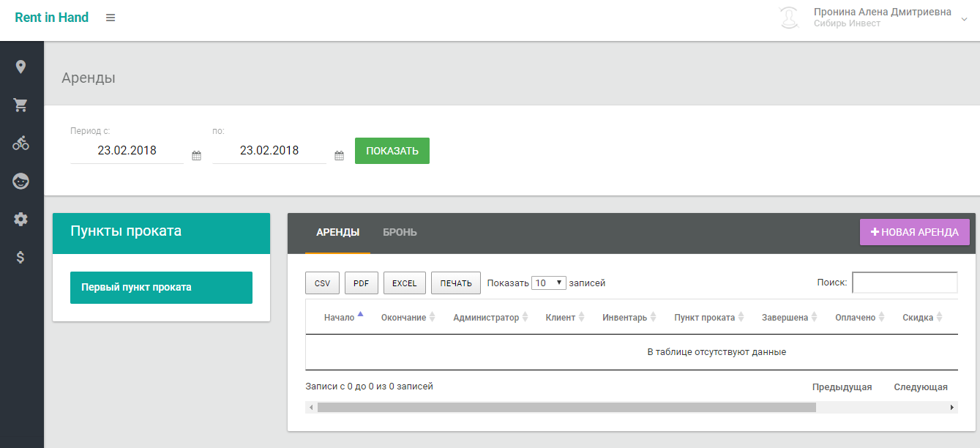Screen dimensions: 980x448
Task: Click the В таблице отсутствуют данные message
Action: tap(717, 352)
